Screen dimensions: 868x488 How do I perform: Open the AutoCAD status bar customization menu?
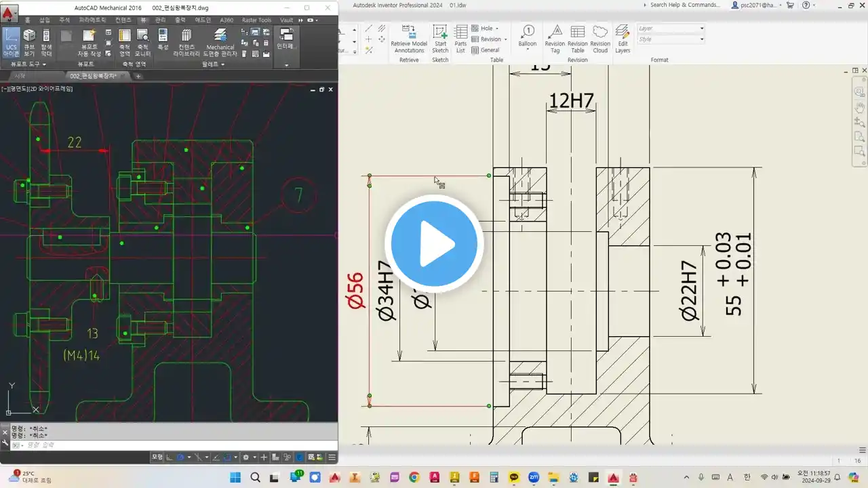click(x=332, y=457)
